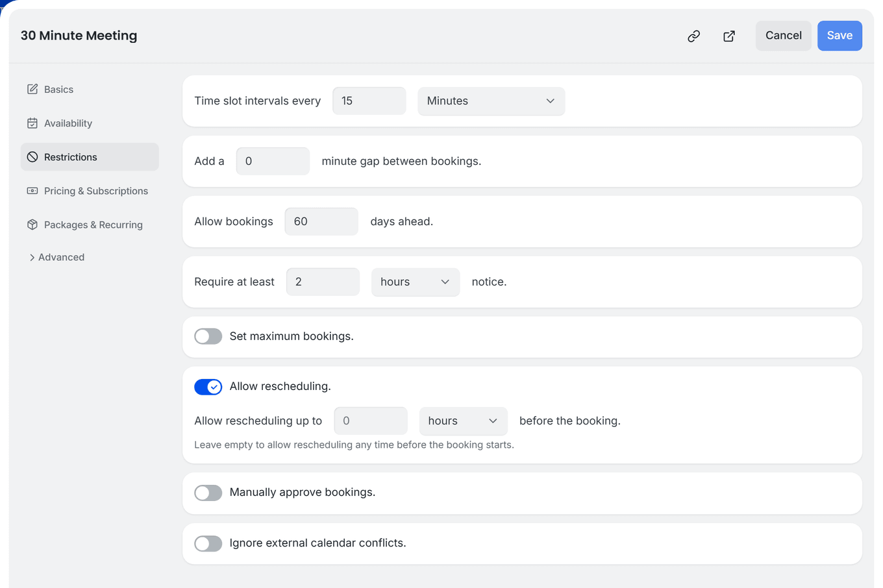This screenshot has width=883, height=588.
Task: Copy the booking link via link icon
Action: [x=693, y=36]
